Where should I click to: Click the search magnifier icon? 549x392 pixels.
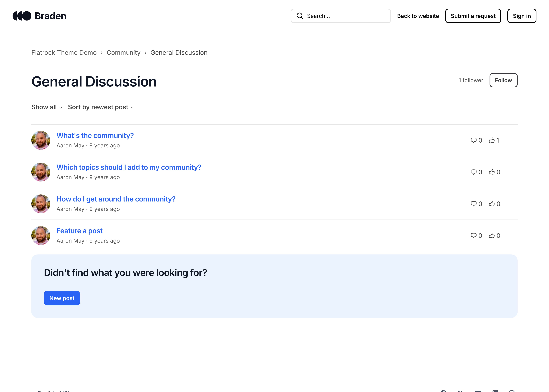[300, 16]
